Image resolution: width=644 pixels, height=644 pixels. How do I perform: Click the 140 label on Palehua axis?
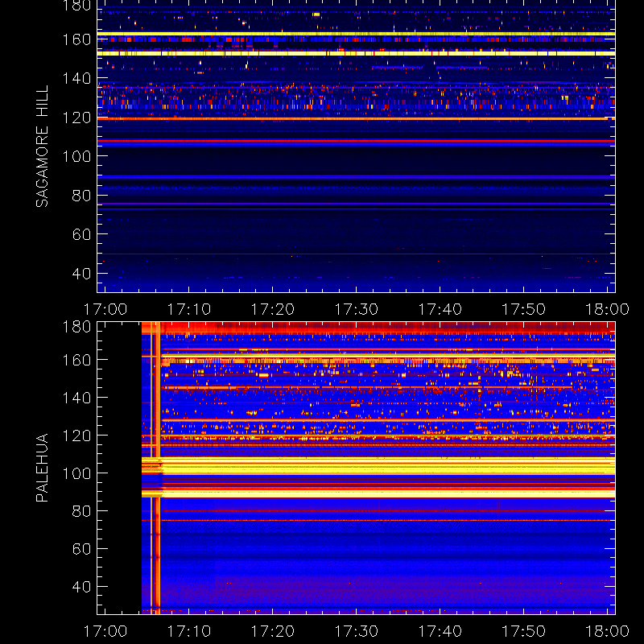[76, 398]
